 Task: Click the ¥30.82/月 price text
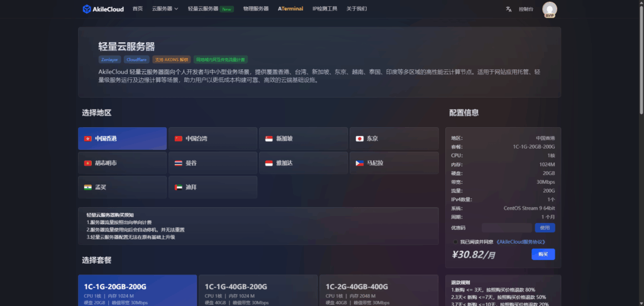pyautogui.click(x=473, y=254)
